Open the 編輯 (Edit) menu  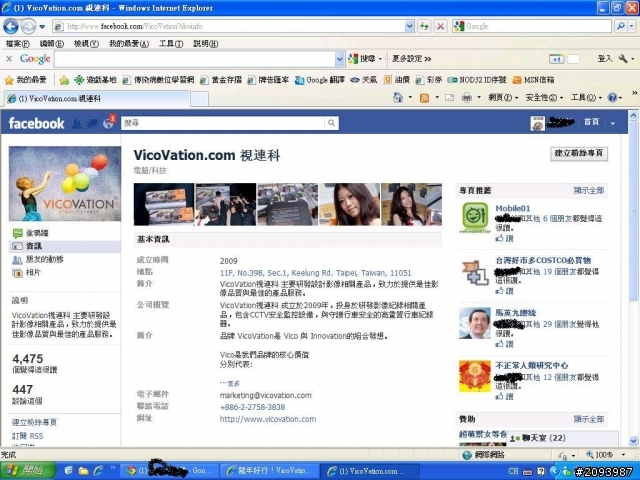coord(52,43)
